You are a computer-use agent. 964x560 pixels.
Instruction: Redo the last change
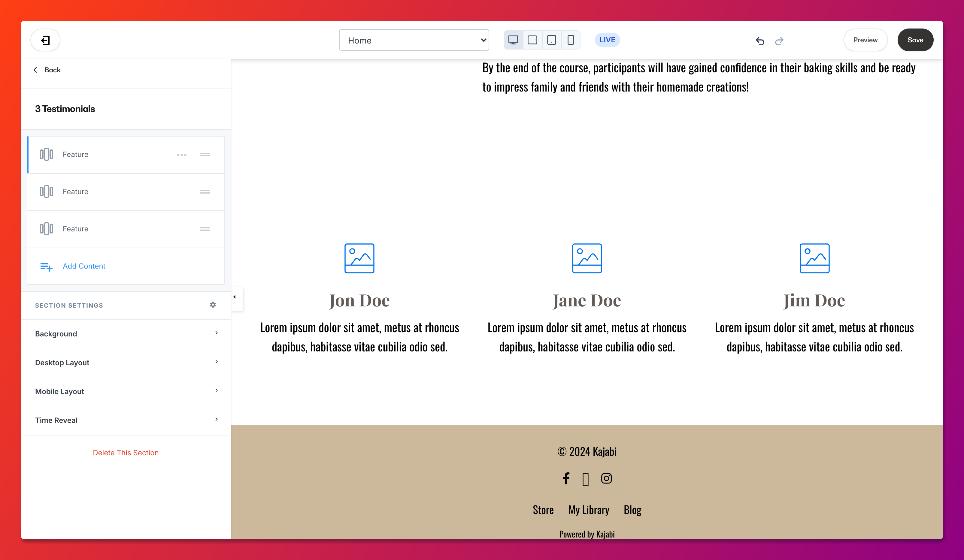click(779, 41)
